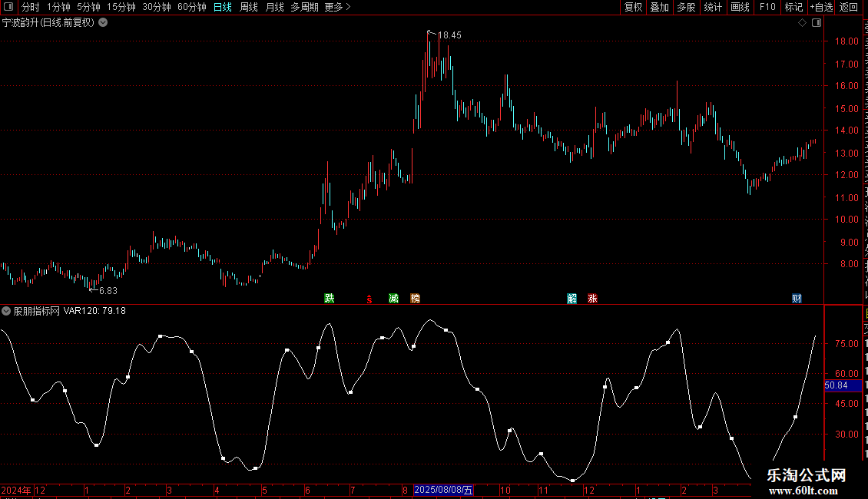
Task: Open the 跌 event marker
Action: point(330,299)
